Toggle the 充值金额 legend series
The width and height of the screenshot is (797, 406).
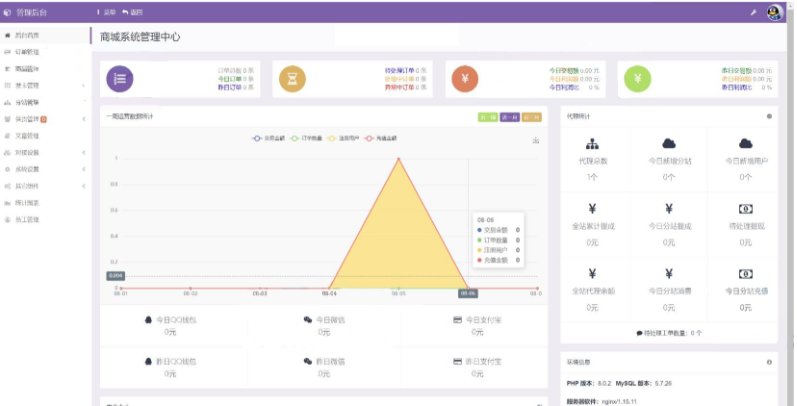[380, 138]
